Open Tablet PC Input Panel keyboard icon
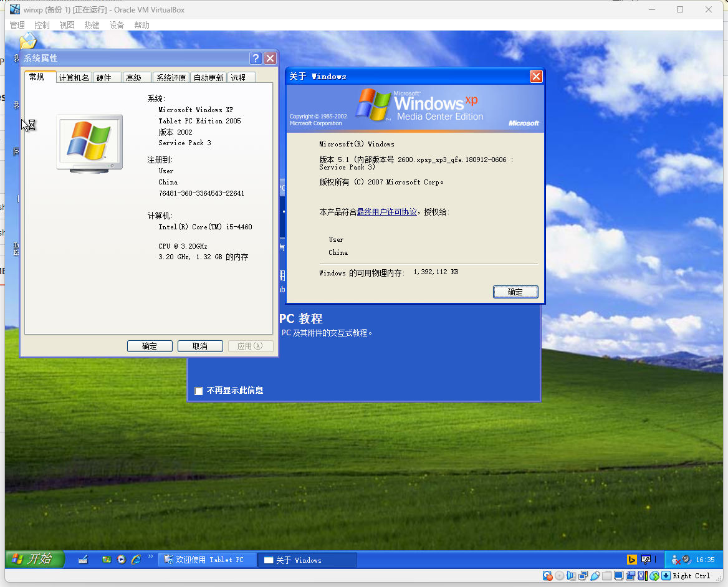 coord(83,560)
